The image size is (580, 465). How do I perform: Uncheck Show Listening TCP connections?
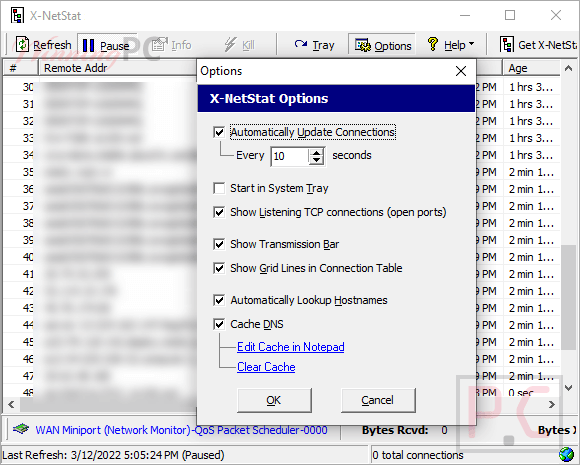pos(219,212)
